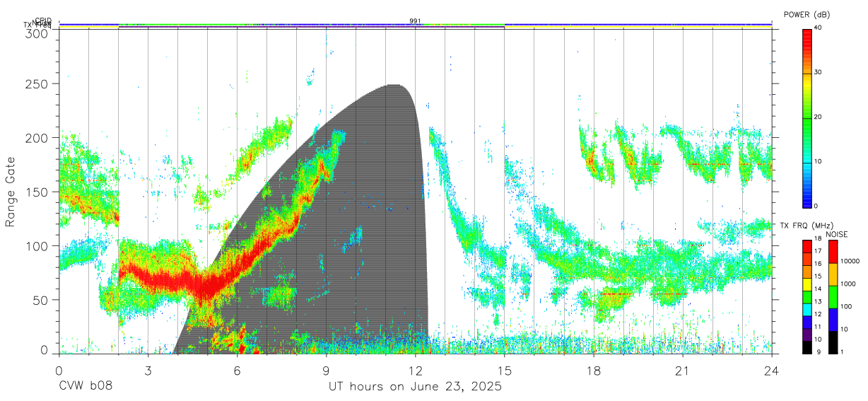Click the '10000' value on NOISE scale
Image resolution: width=868 pixels, height=401 pixels.
(849, 261)
